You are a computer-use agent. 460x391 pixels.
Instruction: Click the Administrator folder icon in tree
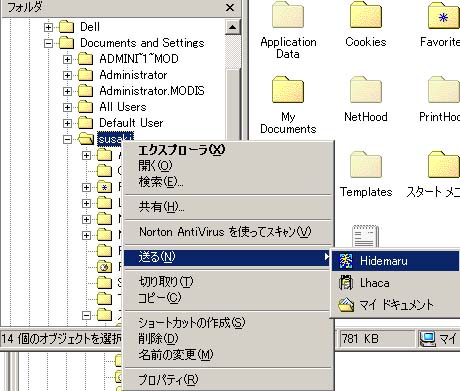(x=85, y=75)
